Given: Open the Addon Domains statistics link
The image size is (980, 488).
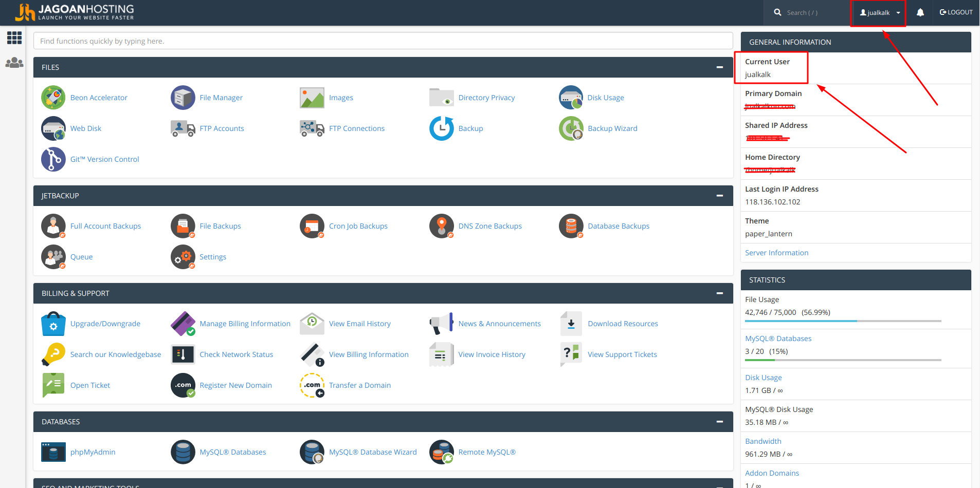Looking at the screenshot, I should (x=772, y=473).
